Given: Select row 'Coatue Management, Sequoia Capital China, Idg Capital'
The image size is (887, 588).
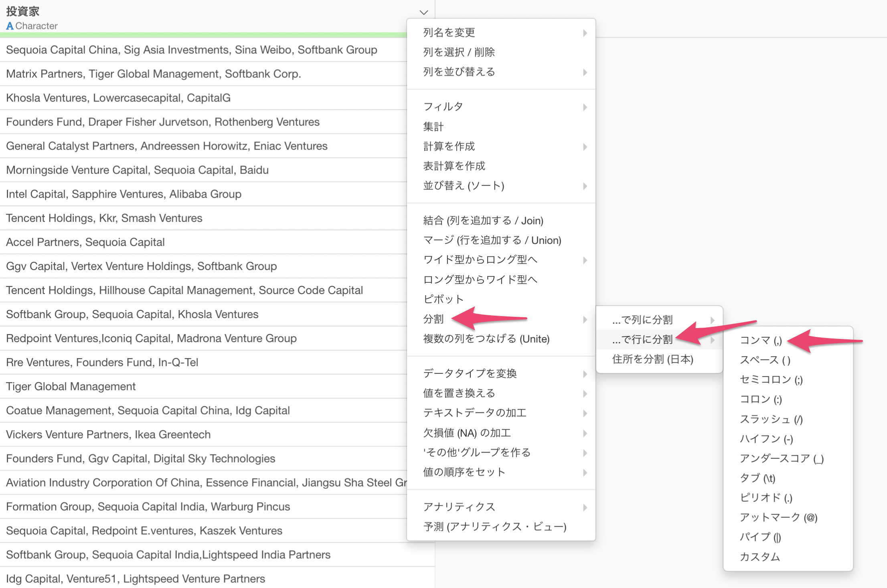Looking at the screenshot, I should click(203, 411).
